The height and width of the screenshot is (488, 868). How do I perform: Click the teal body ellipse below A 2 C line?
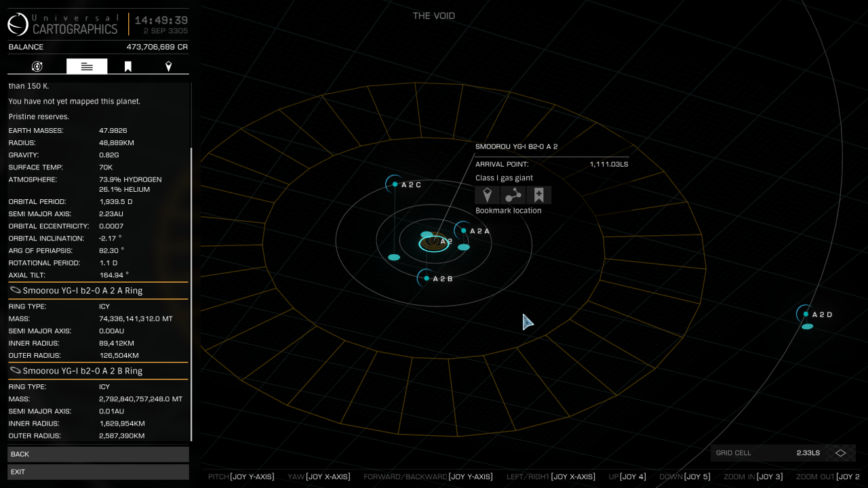[394, 257]
